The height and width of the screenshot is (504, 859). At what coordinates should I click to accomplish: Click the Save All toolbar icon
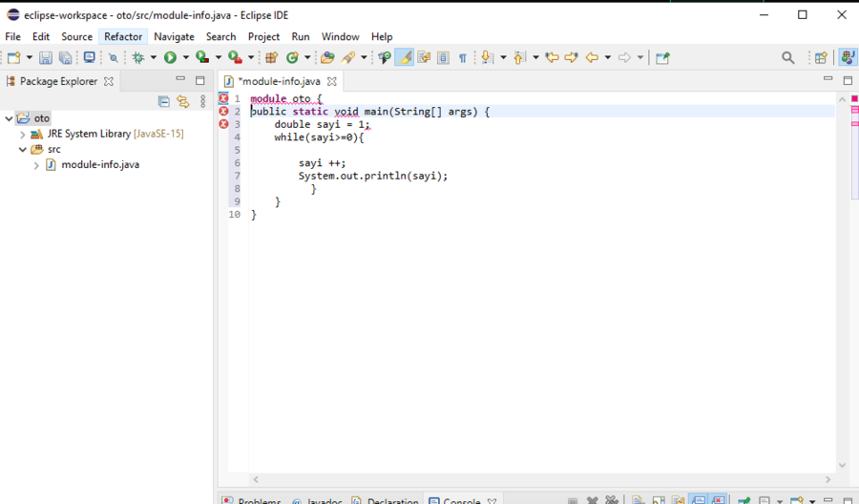click(65, 58)
